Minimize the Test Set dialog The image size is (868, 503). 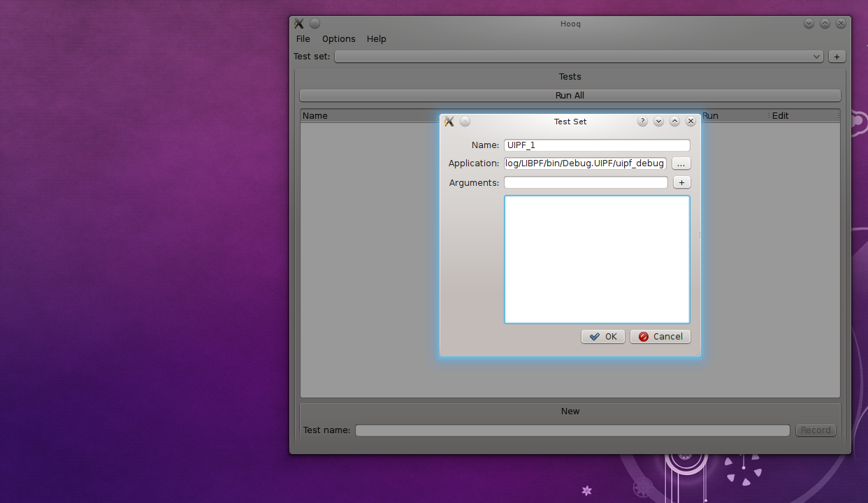pos(658,122)
